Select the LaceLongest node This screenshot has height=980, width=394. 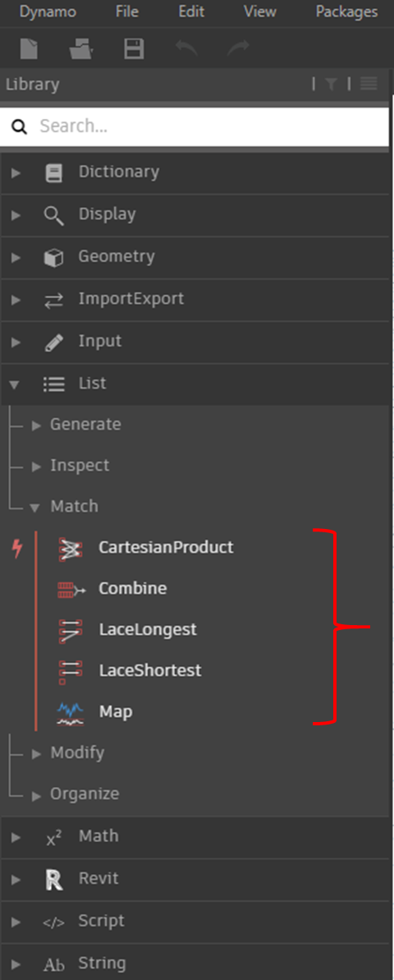pos(148,629)
